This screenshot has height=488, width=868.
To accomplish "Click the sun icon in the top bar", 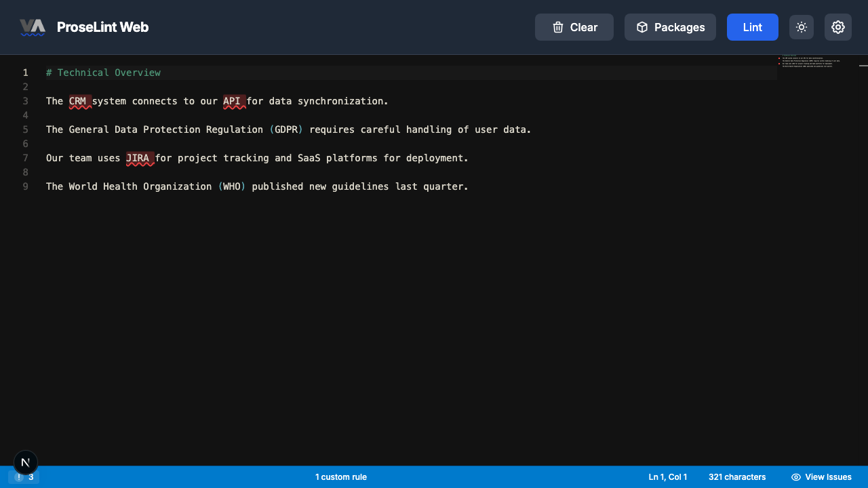I will [801, 27].
